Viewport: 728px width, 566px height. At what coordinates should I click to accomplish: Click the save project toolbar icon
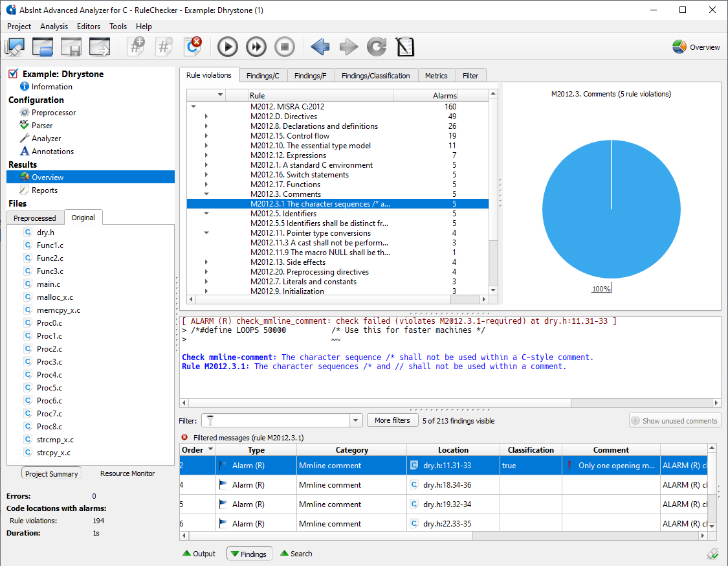click(71, 47)
